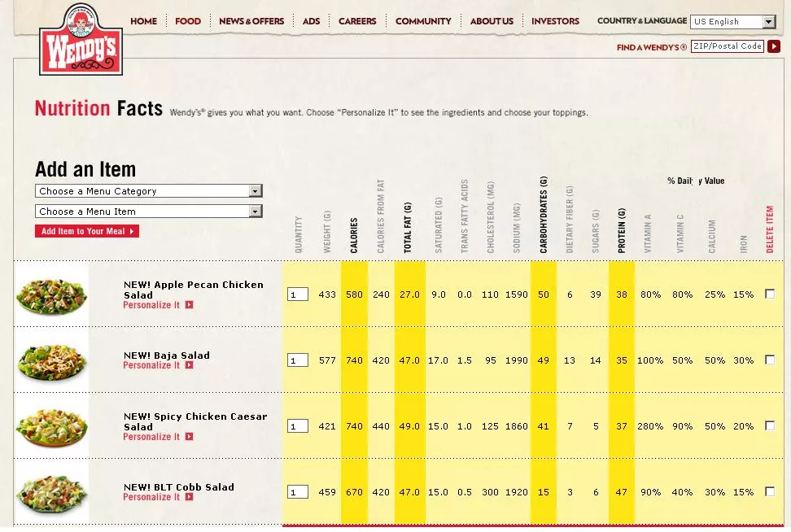This screenshot has height=532, width=791.
Task: Click Personalize It arrow for Apple Pecan Chicken Salad
Action: (189, 305)
